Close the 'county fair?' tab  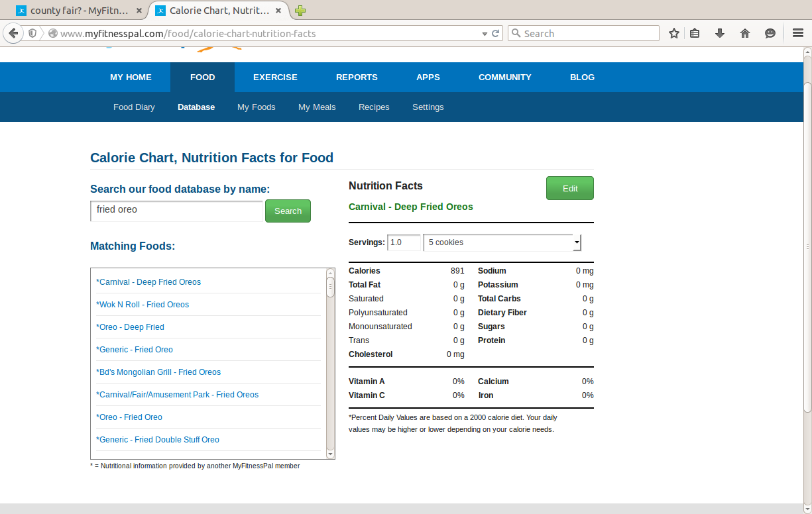click(139, 11)
